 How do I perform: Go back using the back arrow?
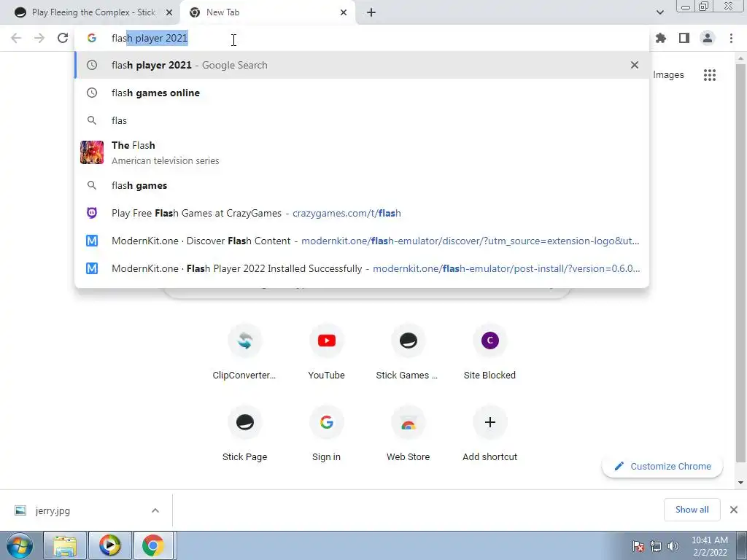point(16,38)
